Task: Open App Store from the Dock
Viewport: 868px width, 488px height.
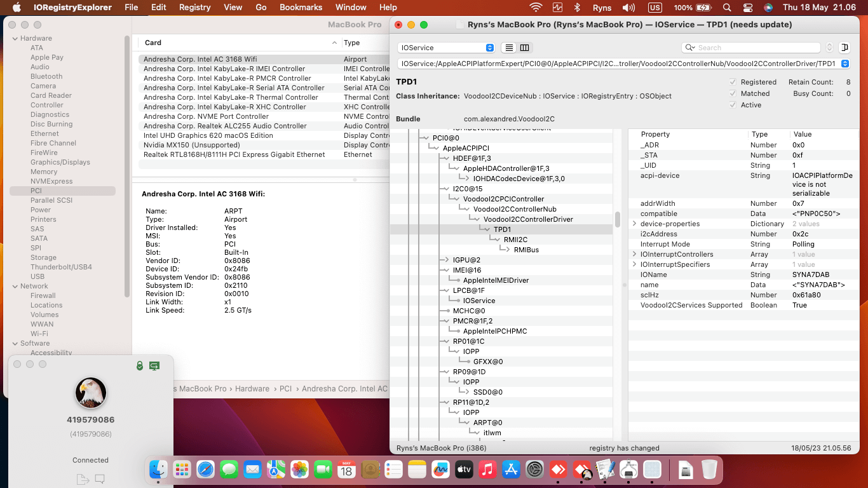Action: 511,470
